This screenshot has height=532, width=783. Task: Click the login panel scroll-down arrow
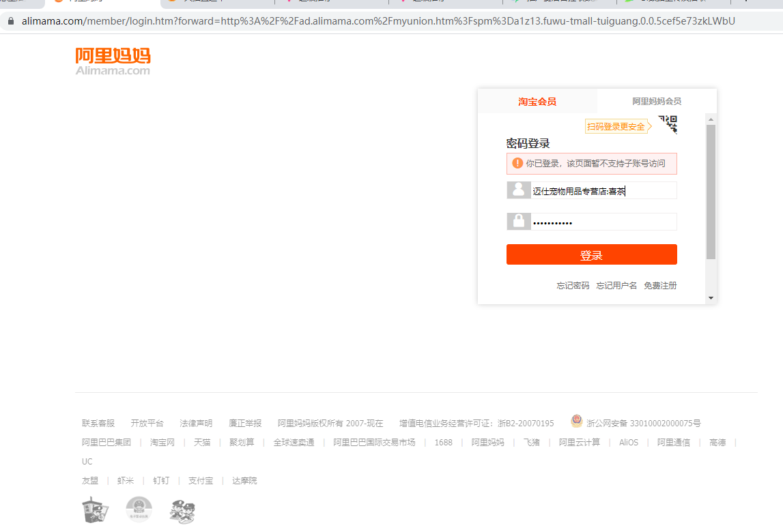(x=711, y=298)
